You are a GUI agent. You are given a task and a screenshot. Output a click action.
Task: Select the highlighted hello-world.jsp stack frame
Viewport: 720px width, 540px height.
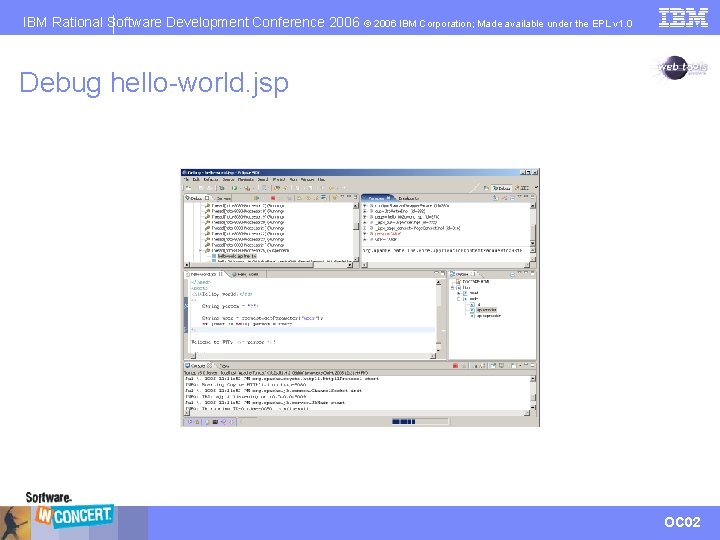237,256
